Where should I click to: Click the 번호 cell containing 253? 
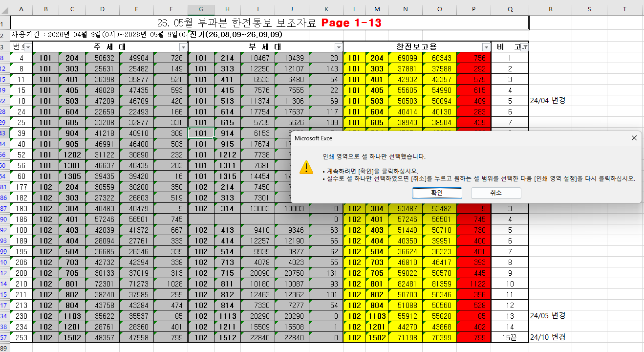pos(21,337)
